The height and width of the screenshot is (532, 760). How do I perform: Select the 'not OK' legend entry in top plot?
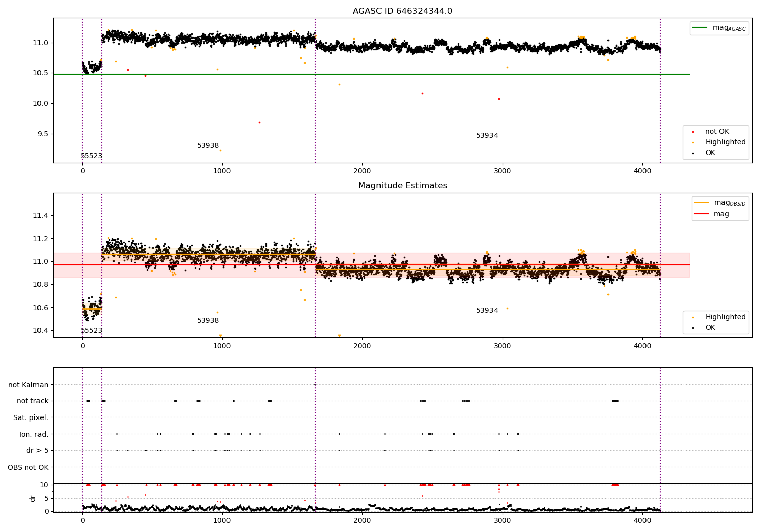(x=717, y=132)
